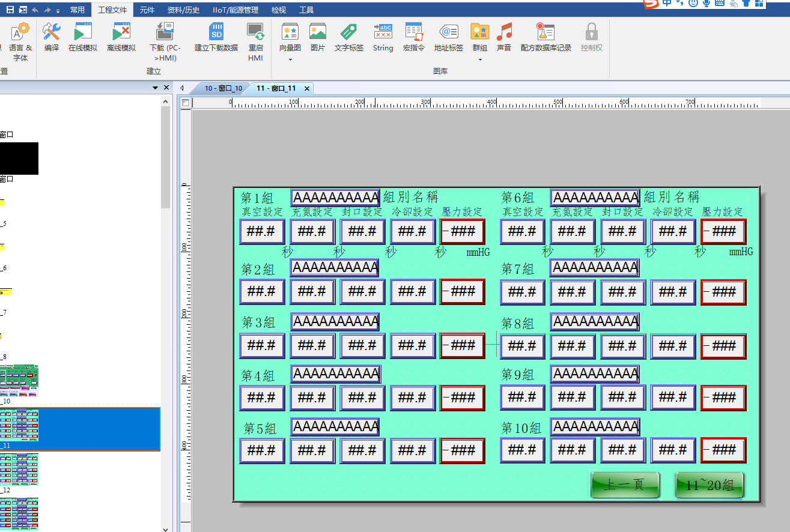Expand the 向量图 dropdown arrow
Image resolution: width=790 pixels, height=532 pixels.
pyautogui.click(x=290, y=59)
